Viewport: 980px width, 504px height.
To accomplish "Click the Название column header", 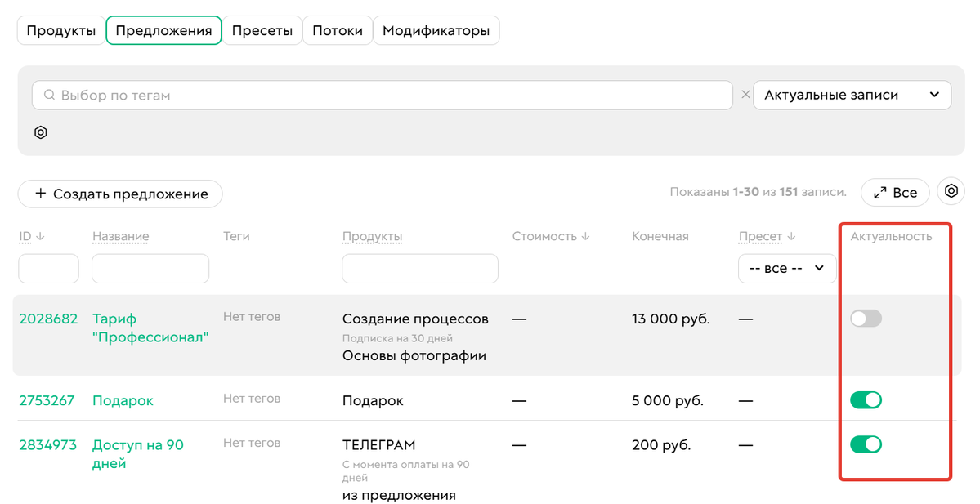I will (121, 236).
